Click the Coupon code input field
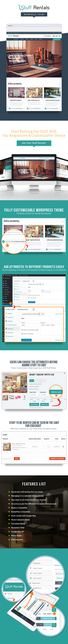This screenshot has width=68, height=644. (x=8, y=459)
